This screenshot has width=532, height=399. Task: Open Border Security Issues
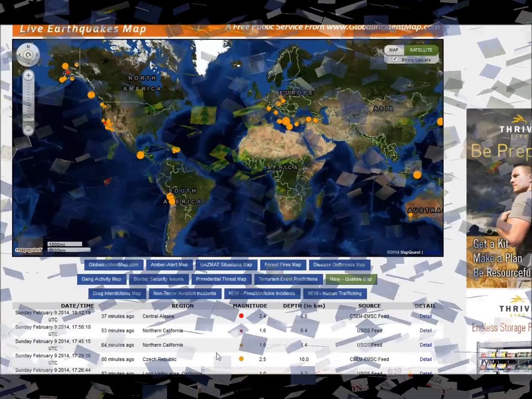[x=158, y=279]
